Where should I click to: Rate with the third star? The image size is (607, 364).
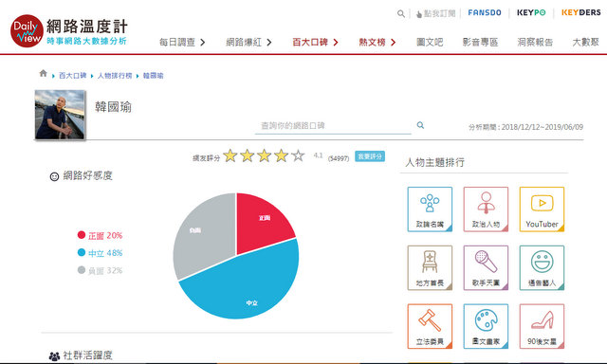click(x=264, y=155)
